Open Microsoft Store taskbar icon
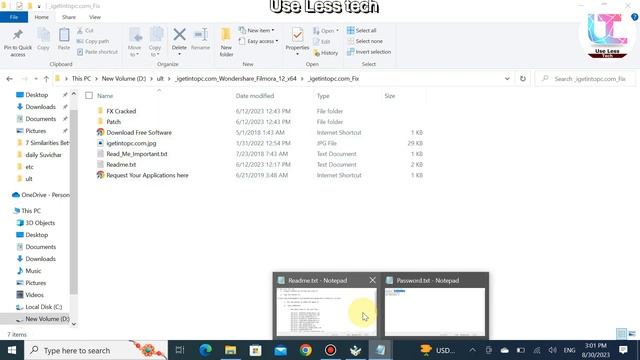This screenshot has height=360, width=640. coord(256,350)
